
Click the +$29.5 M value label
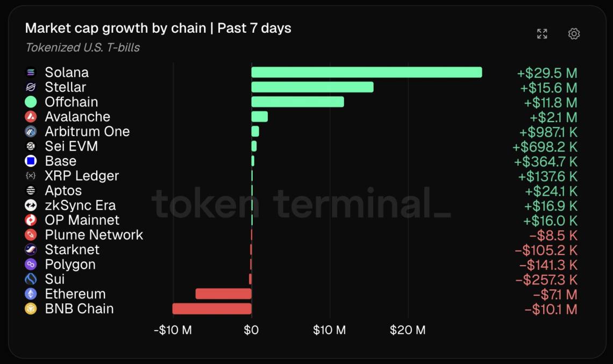pos(547,73)
